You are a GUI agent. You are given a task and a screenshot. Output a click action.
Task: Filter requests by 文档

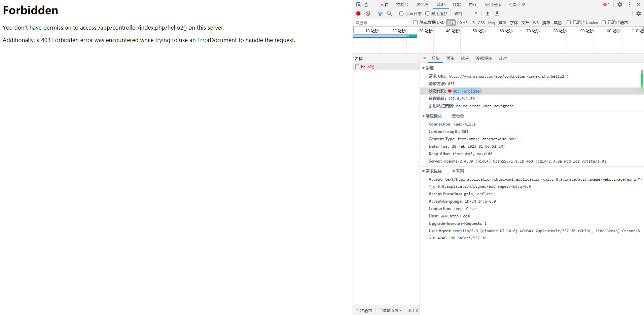[x=525, y=23]
